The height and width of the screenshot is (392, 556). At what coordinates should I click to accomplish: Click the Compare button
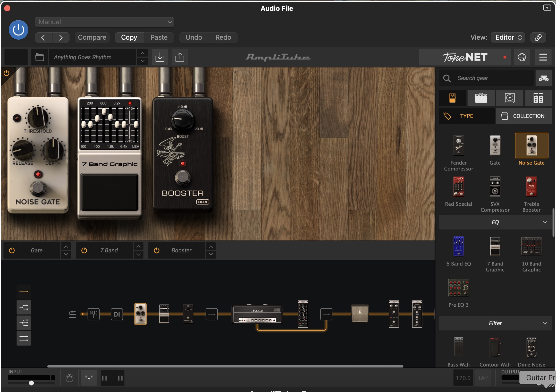[92, 38]
